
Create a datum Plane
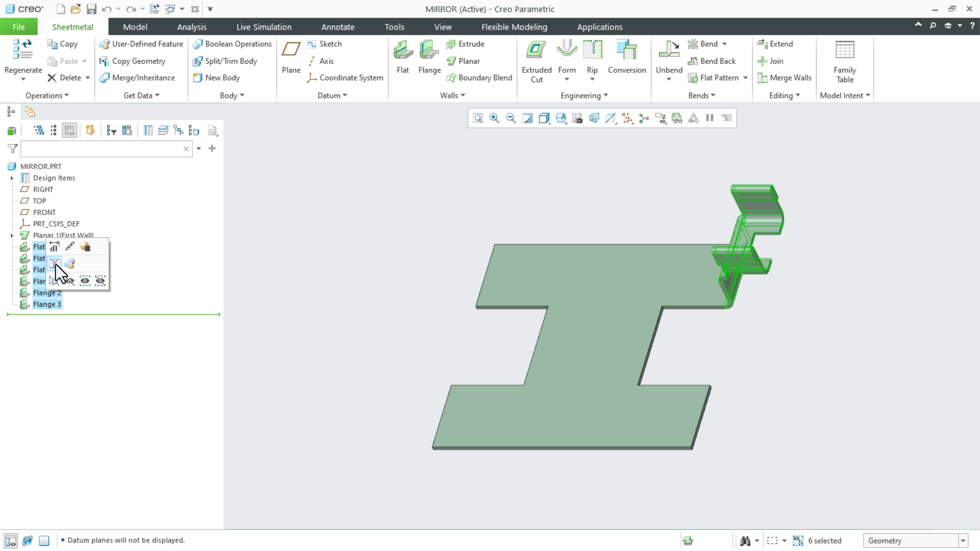point(291,57)
